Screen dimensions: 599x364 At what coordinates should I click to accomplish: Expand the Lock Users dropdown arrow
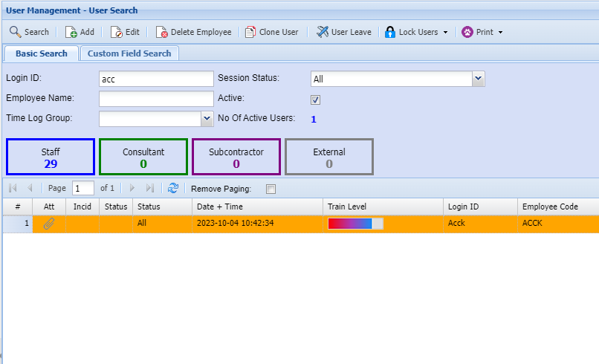(445, 33)
